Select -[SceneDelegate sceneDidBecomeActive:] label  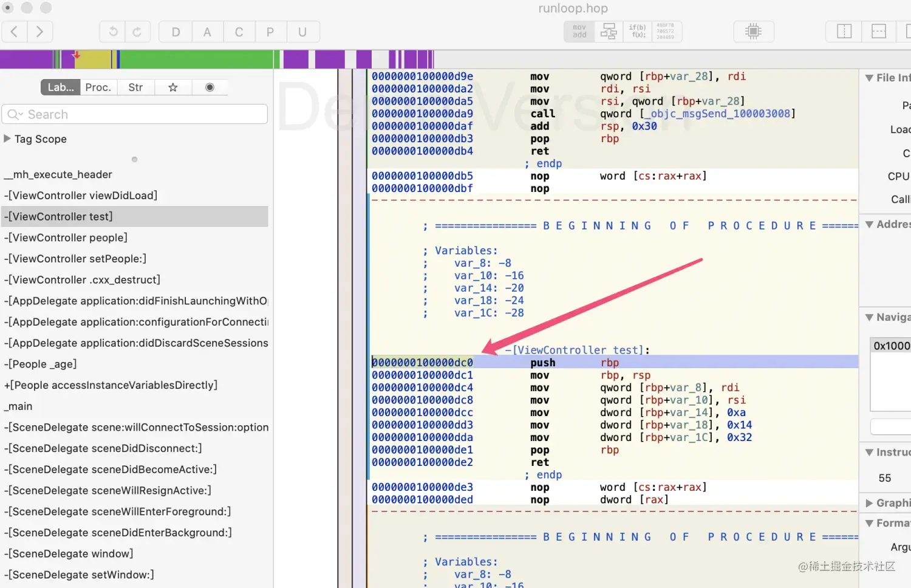pos(134,470)
